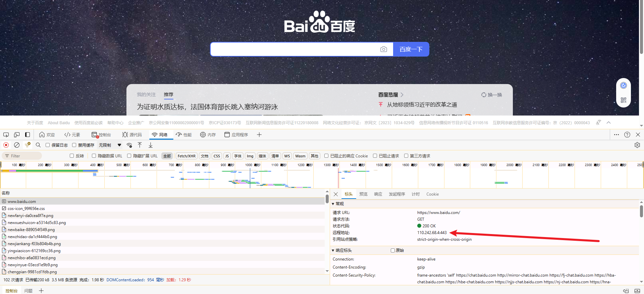Open the 内存 Memory tab
This screenshot has height=294, width=644.
pyautogui.click(x=208, y=135)
